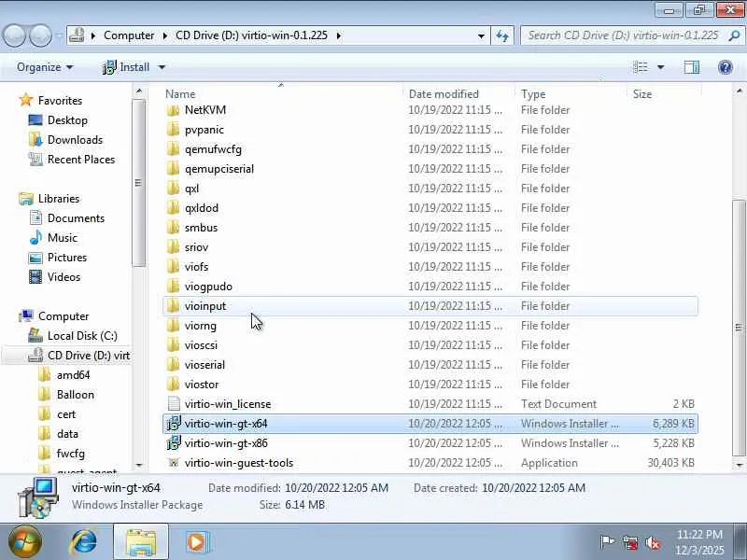The width and height of the screenshot is (747, 560).
Task: Click the Forward navigation button
Action: coord(40,35)
